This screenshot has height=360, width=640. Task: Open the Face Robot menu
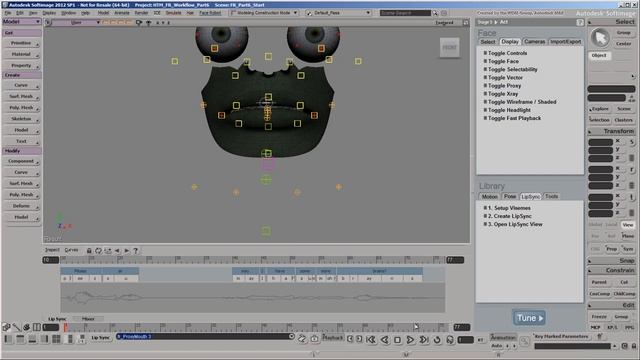click(210, 13)
